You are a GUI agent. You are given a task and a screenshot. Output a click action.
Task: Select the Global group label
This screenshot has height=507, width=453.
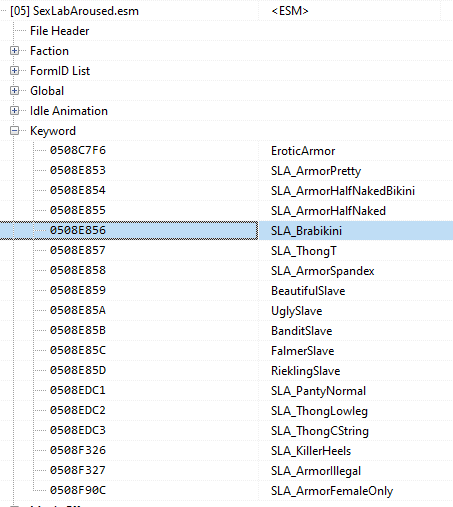pos(47,91)
